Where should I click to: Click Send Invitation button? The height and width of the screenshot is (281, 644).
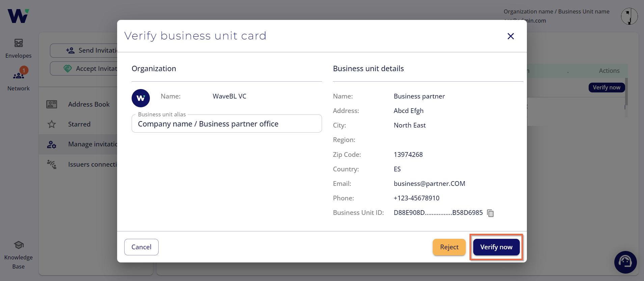(84, 51)
